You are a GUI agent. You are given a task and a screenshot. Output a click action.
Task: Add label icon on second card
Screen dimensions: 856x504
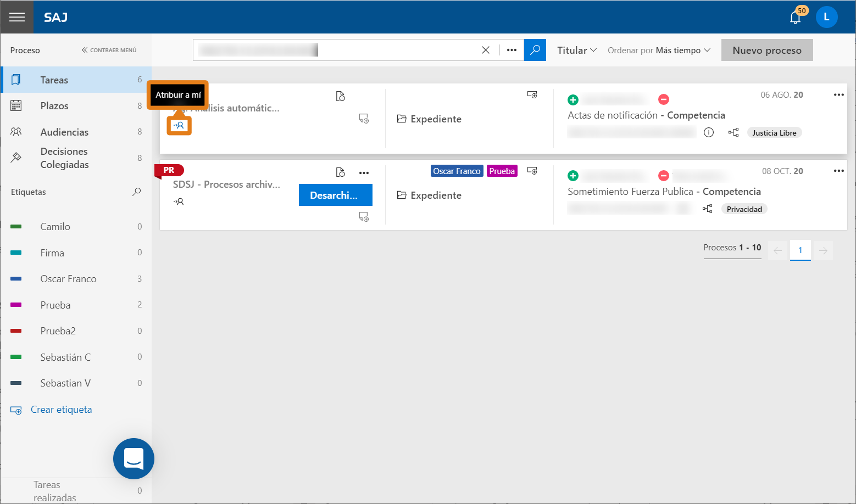(532, 171)
